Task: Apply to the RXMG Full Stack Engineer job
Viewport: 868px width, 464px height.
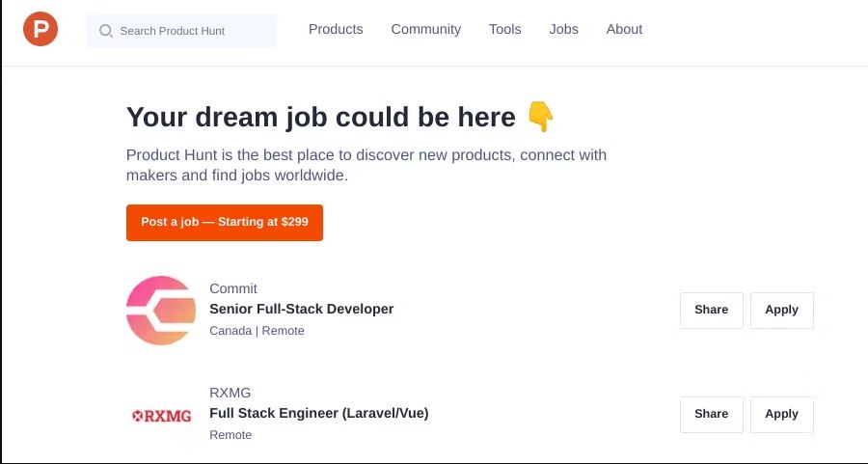Action: point(781,414)
